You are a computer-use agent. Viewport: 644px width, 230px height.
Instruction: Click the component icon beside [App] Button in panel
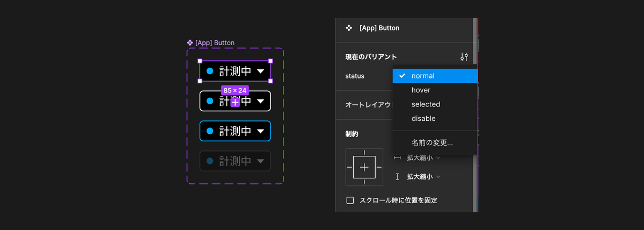[x=349, y=27]
